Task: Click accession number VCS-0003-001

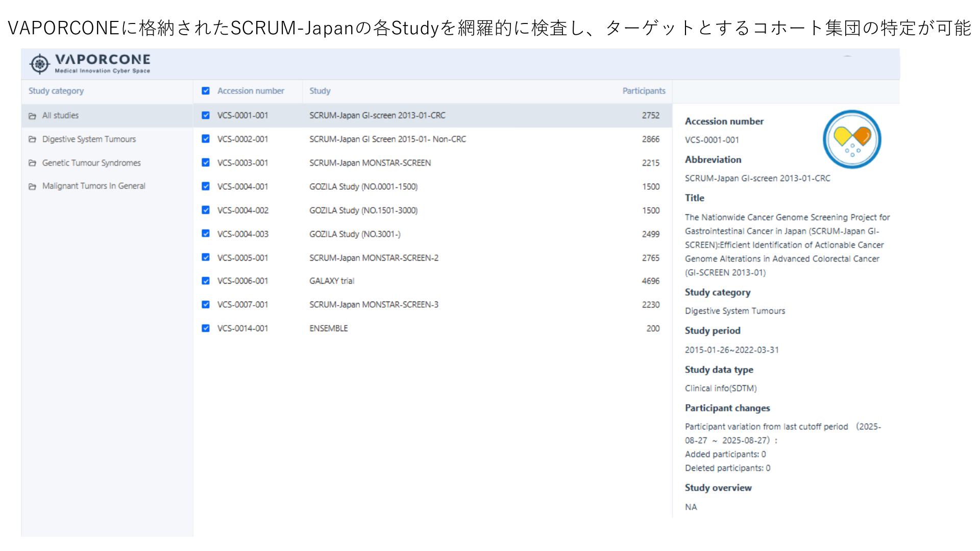Action: coord(242,163)
